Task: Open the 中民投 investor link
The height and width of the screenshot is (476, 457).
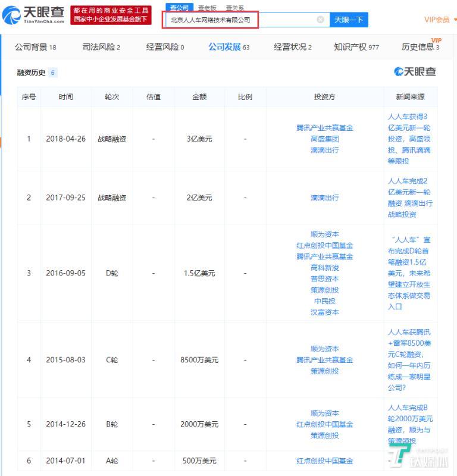Action: [325, 301]
